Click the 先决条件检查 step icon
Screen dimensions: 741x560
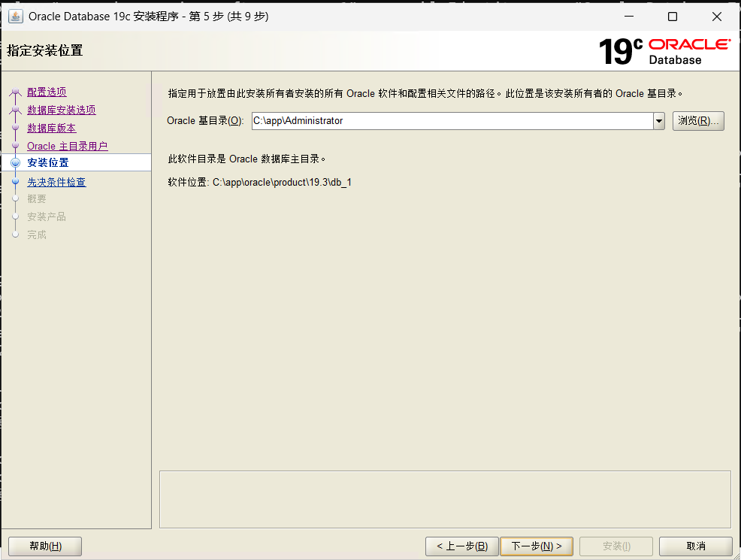coord(16,180)
